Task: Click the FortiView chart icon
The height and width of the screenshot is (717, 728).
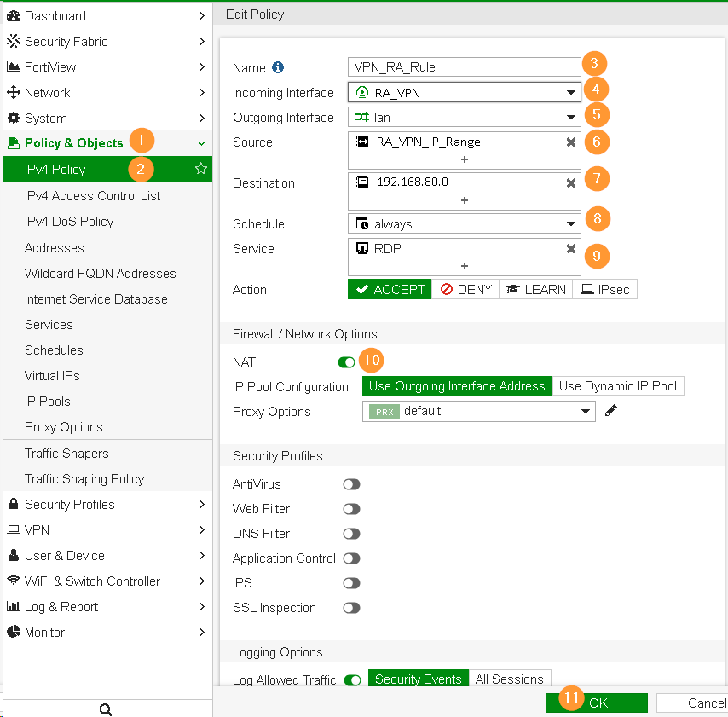Action: [14, 66]
